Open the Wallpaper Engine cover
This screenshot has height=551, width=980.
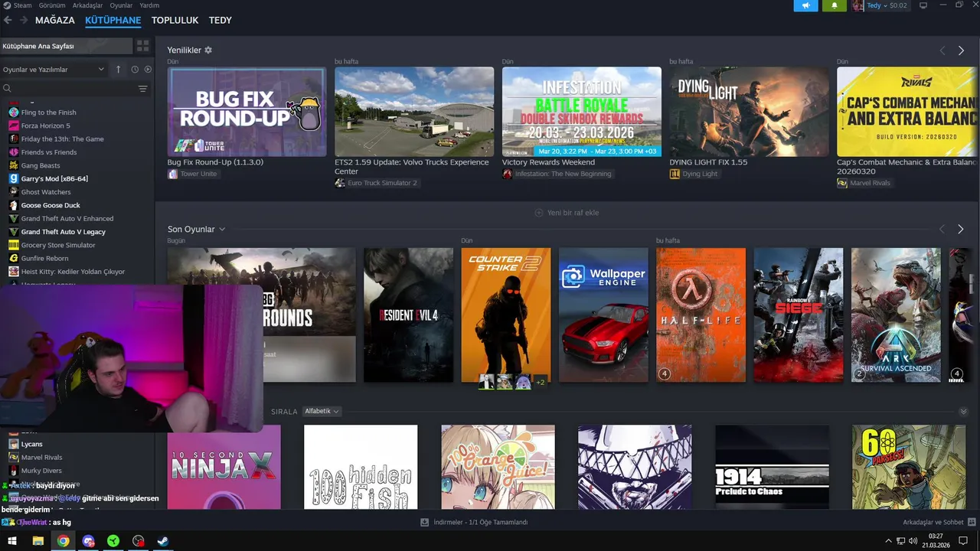pyautogui.click(x=603, y=315)
